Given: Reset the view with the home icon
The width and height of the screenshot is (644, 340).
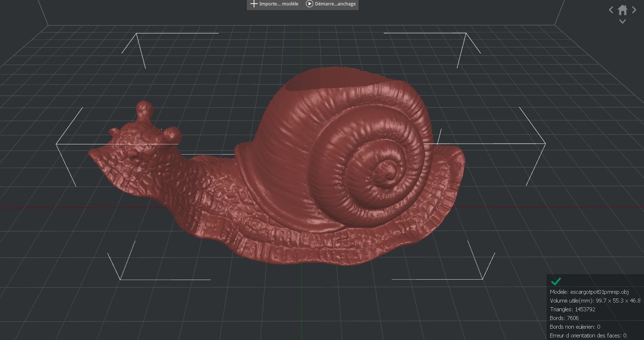Looking at the screenshot, I should point(623,10).
